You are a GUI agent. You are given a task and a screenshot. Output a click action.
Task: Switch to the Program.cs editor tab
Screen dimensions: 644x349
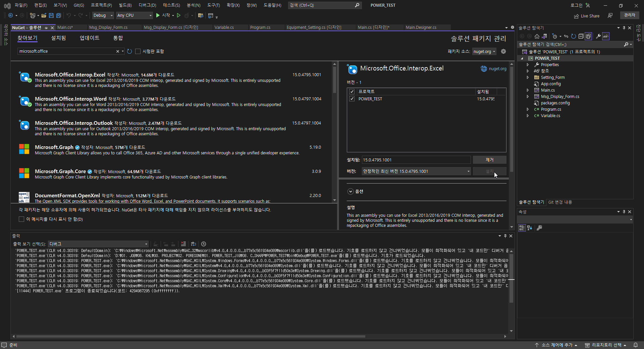click(x=260, y=28)
